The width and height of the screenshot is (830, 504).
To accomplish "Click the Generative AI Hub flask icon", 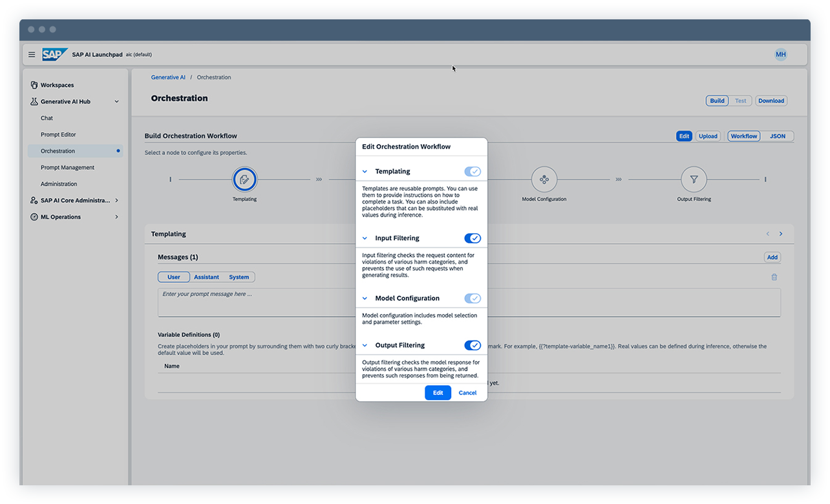I will pos(33,101).
